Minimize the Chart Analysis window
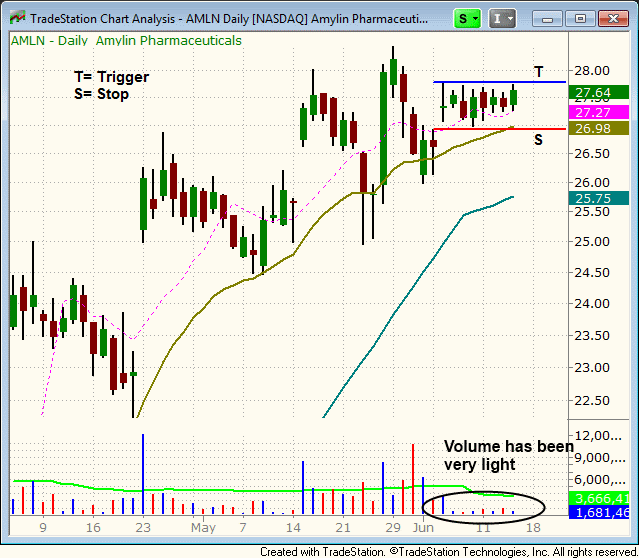The height and width of the screenshot is (558, 639). pyautogui.click(x=548, y=18)
